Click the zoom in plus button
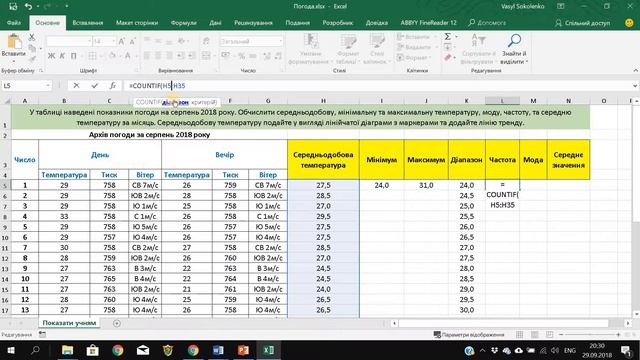Viewport: 640px width, 360px height. 618,335
